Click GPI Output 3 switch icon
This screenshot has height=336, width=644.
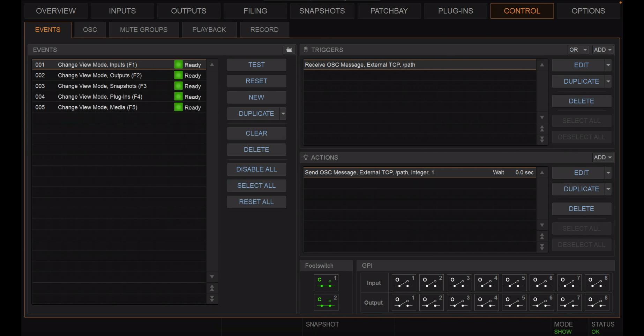459,303
